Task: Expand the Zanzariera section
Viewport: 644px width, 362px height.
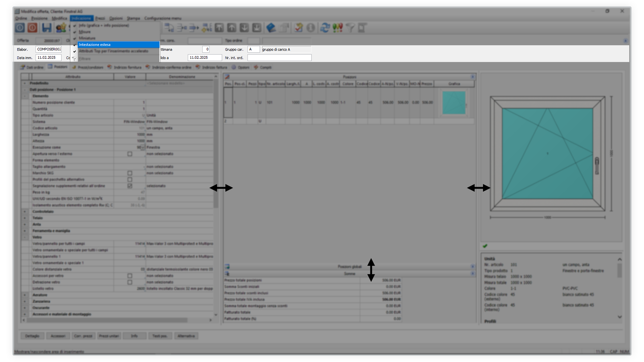Action: tap(25, 301)
